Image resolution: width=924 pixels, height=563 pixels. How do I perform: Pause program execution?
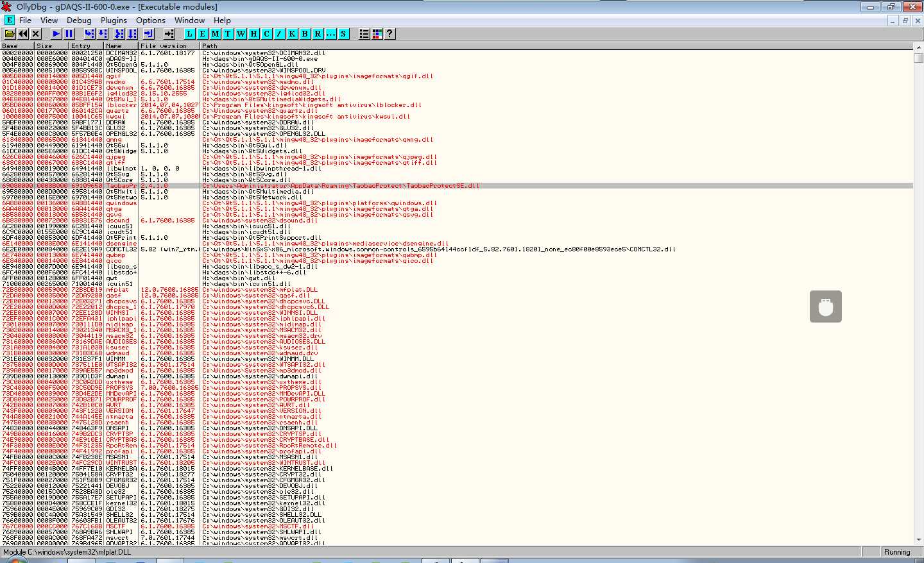coord(69,33)
